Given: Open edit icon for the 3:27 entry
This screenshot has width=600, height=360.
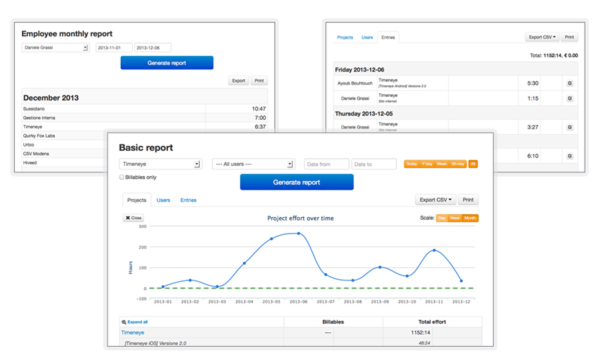Looking at the screenshot, I should 569,127.
